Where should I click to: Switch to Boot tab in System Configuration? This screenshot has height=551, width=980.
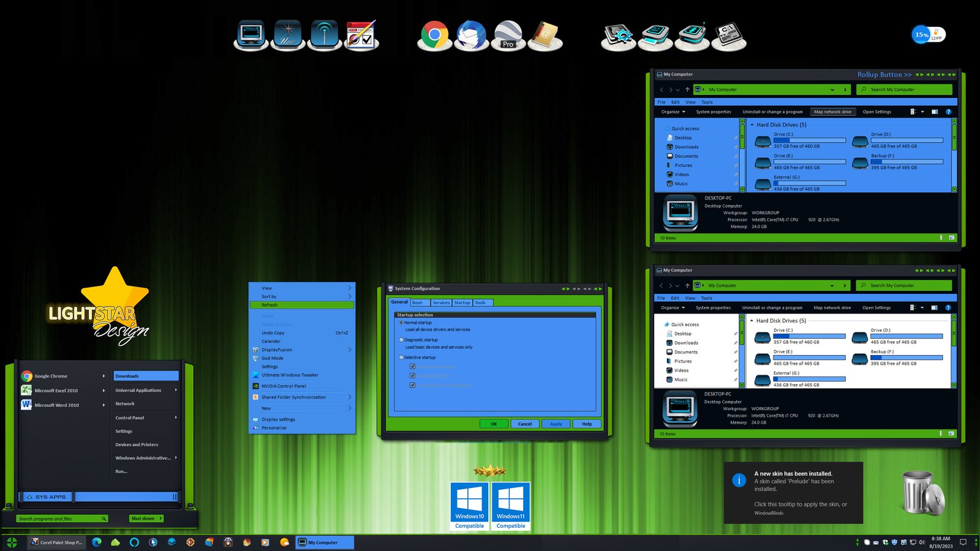click(x=420, y=302)
